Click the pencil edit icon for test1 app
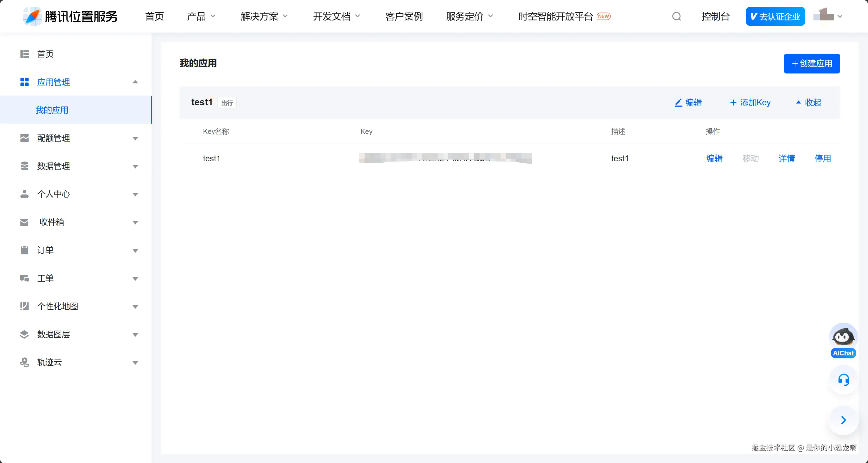868x463 pixels. click(678, 102)
